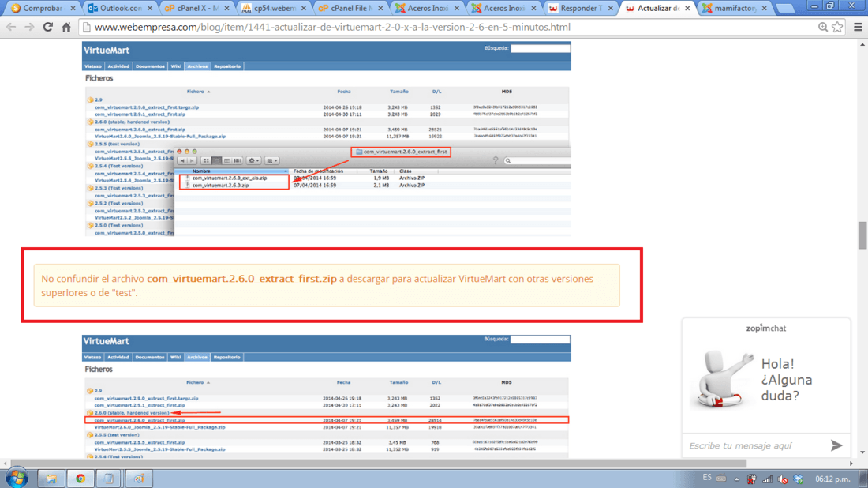The height and width of the screenshot is (488, 868).
Task: Open the browser home page
Action: click(66, 27)
